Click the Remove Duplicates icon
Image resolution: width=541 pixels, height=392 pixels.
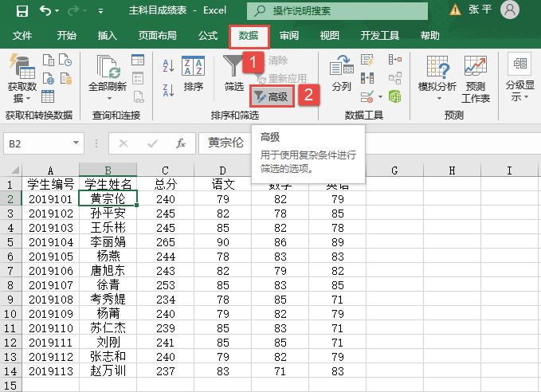click(x=367, y=78)
